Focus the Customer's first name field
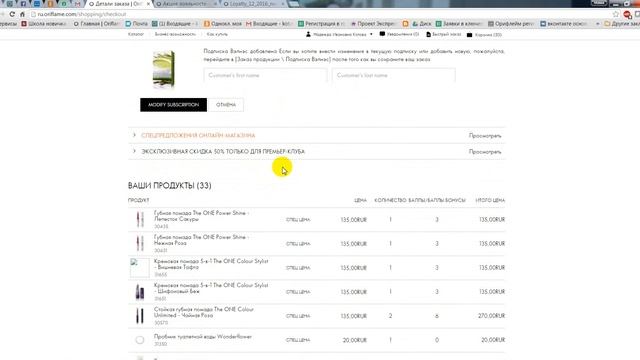Image resolution: width=640 pixels, height=360 pixels. (x=265, y=76)
